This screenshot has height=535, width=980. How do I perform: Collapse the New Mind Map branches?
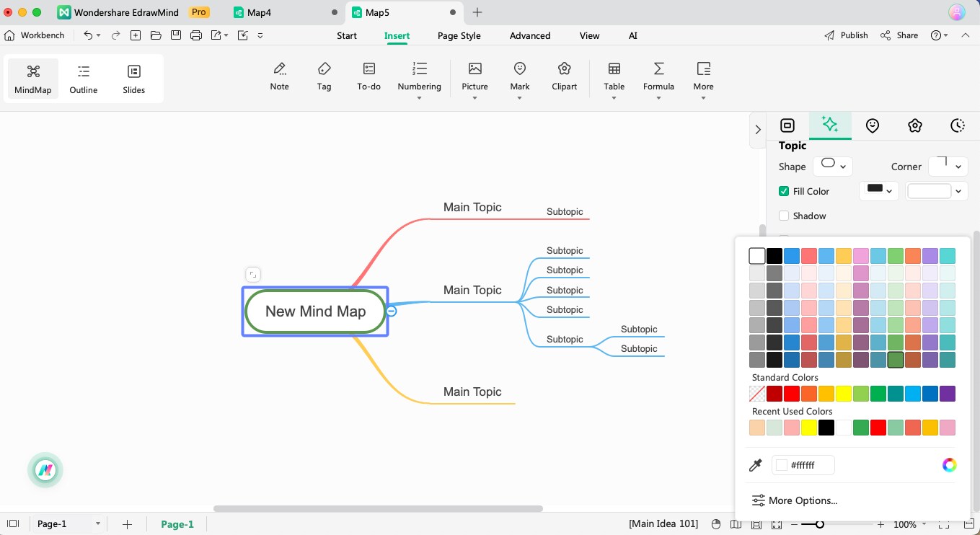392,311
